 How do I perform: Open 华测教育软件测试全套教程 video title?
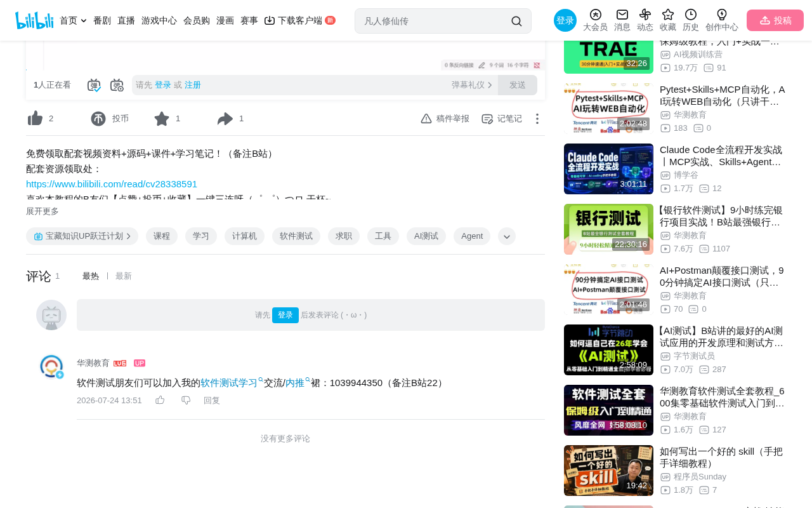[x=723, y=397]
